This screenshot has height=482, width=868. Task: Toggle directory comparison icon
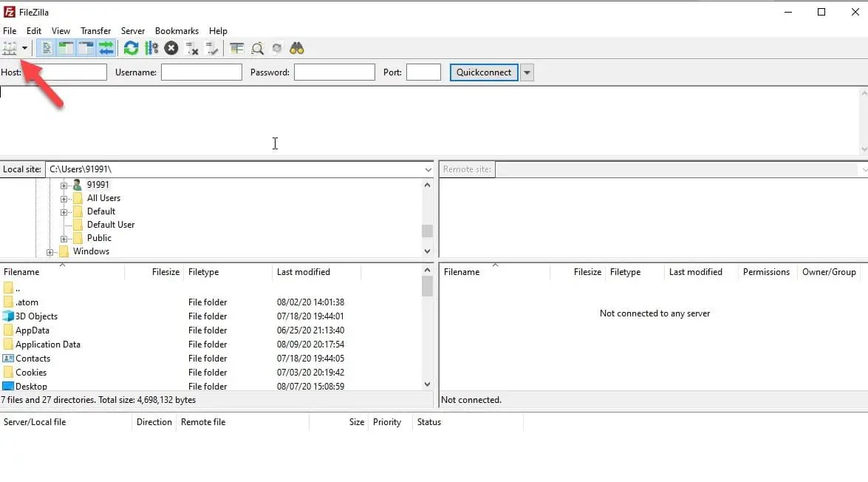coord(257,48)
